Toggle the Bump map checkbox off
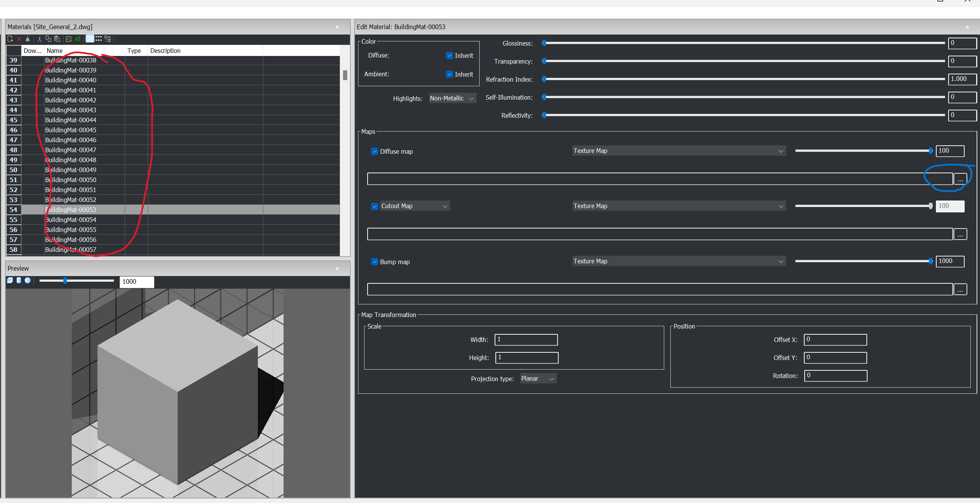Image resolution: width=980 pixels, height=503 pixels. click(374, 261)
